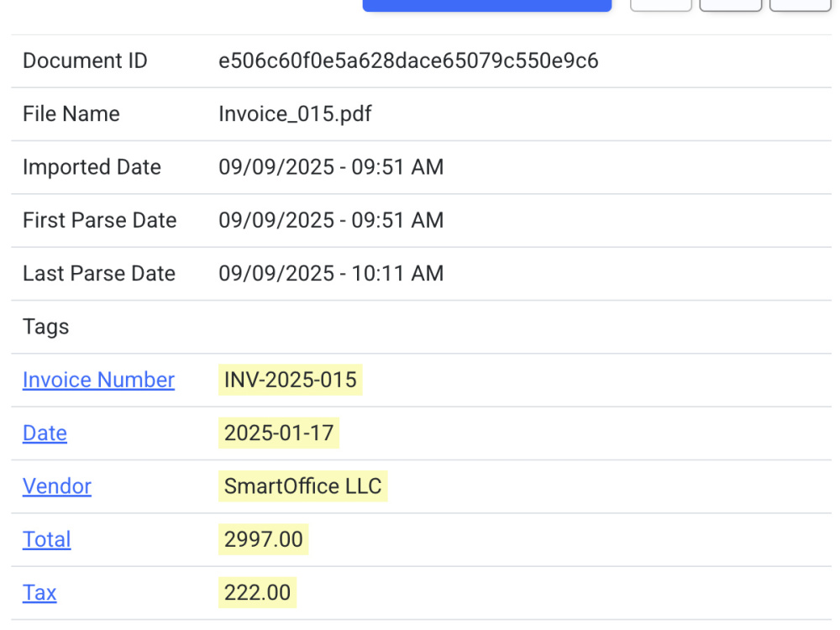Click the middle white button at top right
The height and width of the screenshot is (630, 840).
point(731,5)
